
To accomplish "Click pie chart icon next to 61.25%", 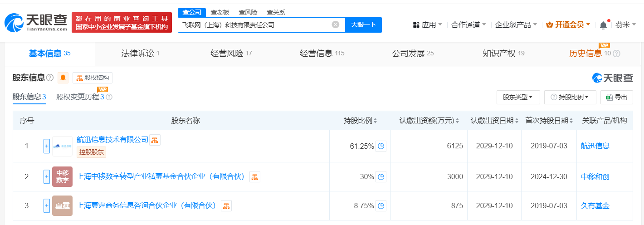I will pos(381,146).
